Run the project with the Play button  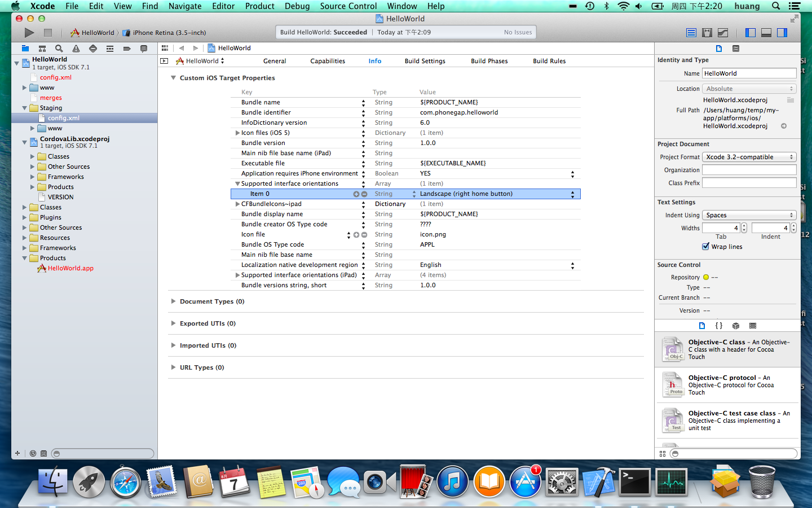pyautogui.click(x=29, y=33)
